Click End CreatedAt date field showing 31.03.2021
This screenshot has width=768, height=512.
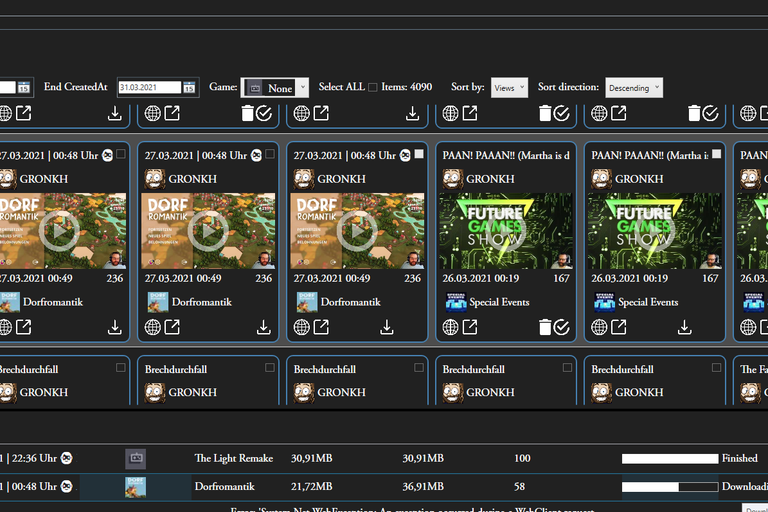tap(150, 88)
